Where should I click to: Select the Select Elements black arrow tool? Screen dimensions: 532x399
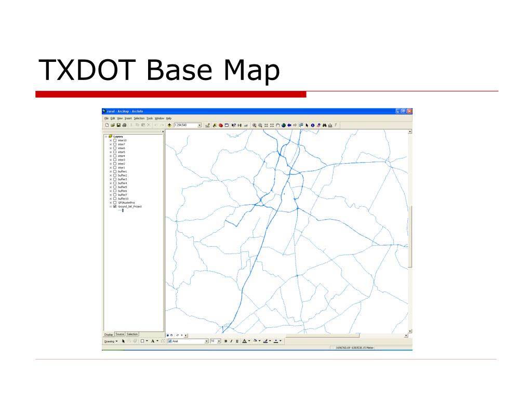tap(307, 125)
